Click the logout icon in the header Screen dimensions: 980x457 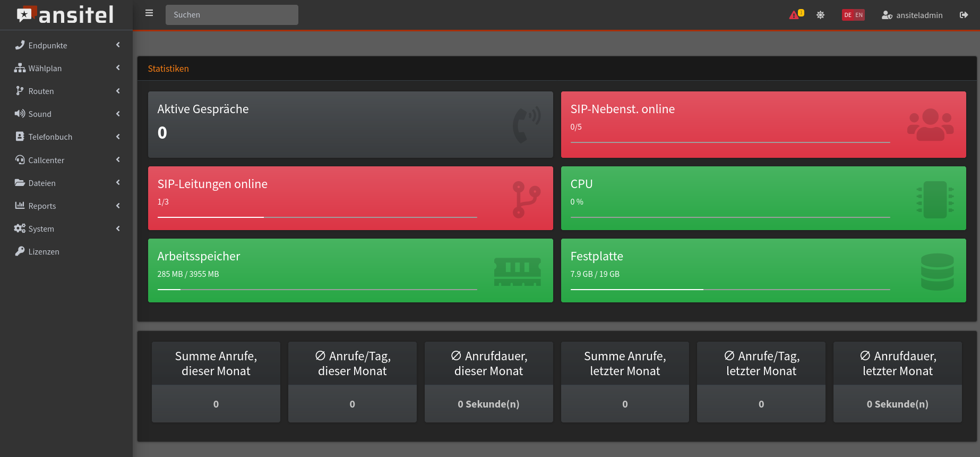[x=964, y=15]
